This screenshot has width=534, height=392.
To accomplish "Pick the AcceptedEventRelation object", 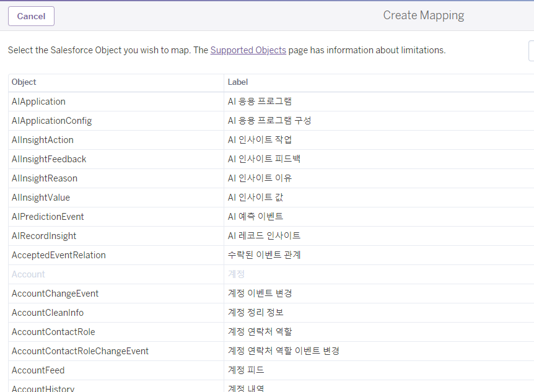I will point(59,255).
